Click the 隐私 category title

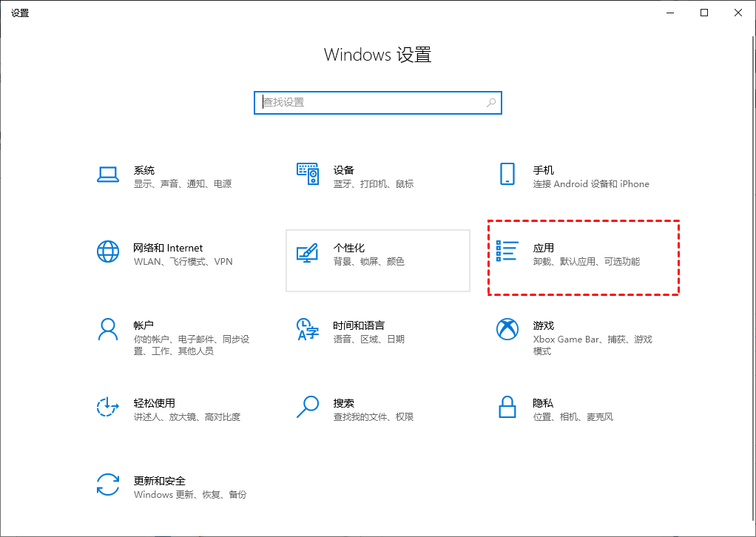(x=543, y=403)
